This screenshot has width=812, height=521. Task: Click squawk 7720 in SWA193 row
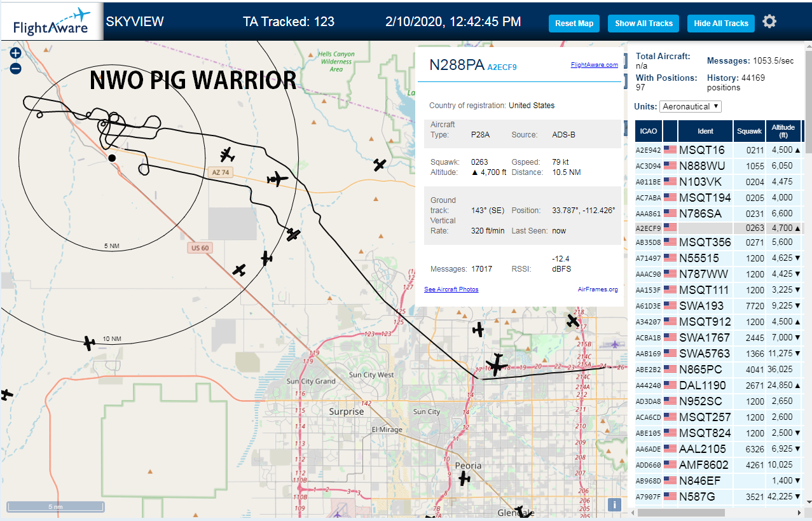755,306
